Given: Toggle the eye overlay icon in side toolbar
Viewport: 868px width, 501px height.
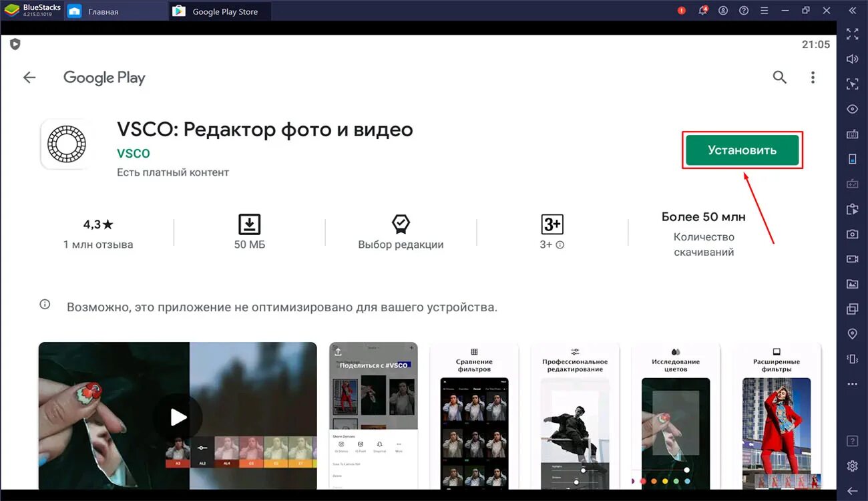Looking at the screenshot, I should (852, 109).
